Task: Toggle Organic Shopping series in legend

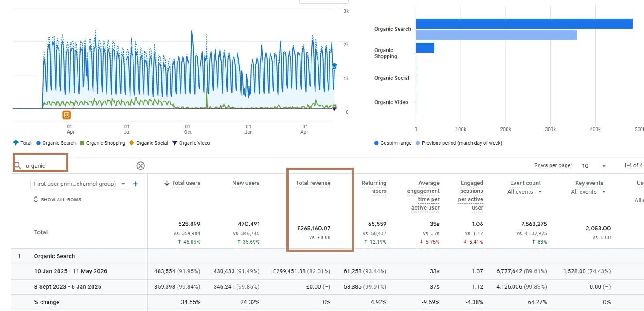Action: (x=103, y=143)
